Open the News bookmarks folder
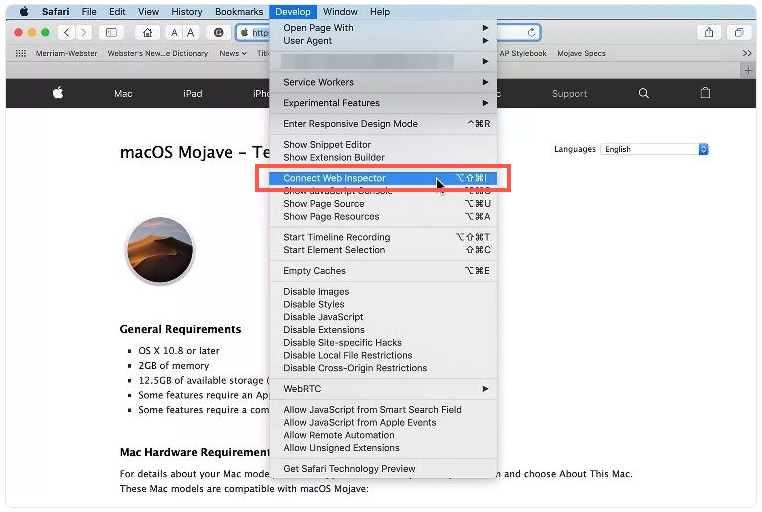 233,53
